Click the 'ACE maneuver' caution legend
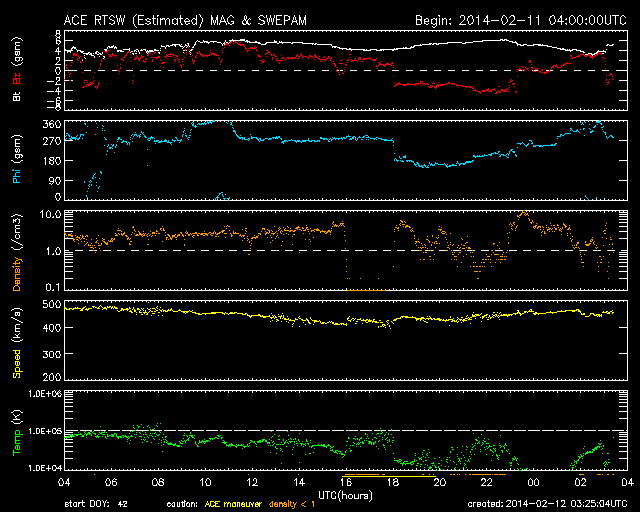This screenshot has width=640, height=512. coord(233,504)
